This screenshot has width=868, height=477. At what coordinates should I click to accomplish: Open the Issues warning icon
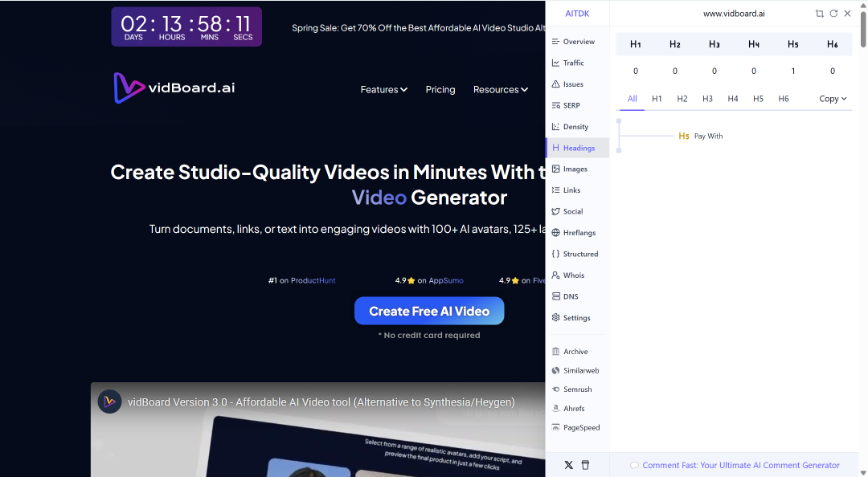click(556, 84)
